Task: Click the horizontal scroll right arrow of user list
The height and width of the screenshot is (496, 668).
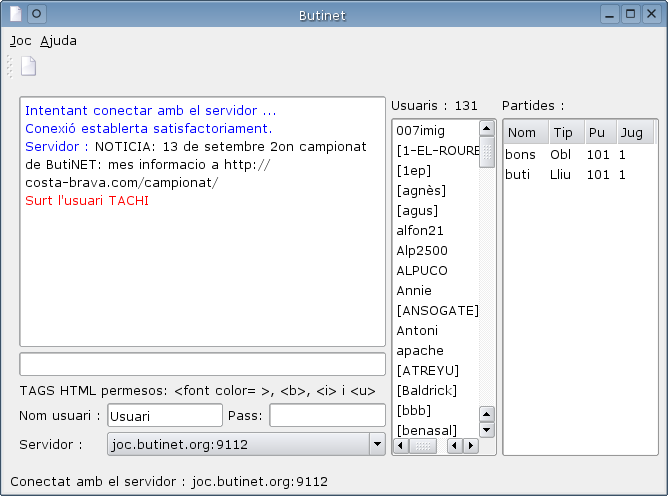Action: point(470,446)
